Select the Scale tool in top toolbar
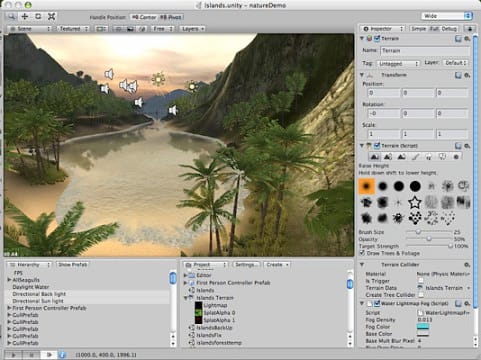The height and width of the screenshot is (360, 481). click(51, 16)
